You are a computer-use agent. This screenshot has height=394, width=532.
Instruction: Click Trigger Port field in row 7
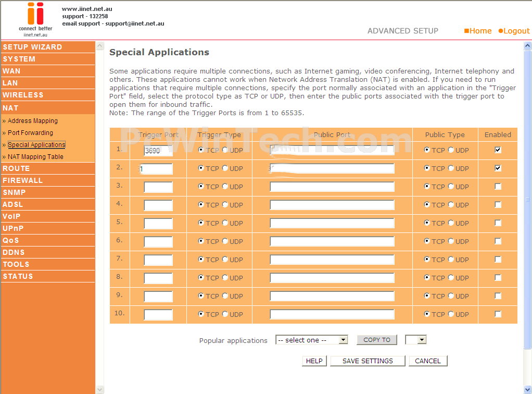[158, 260]
